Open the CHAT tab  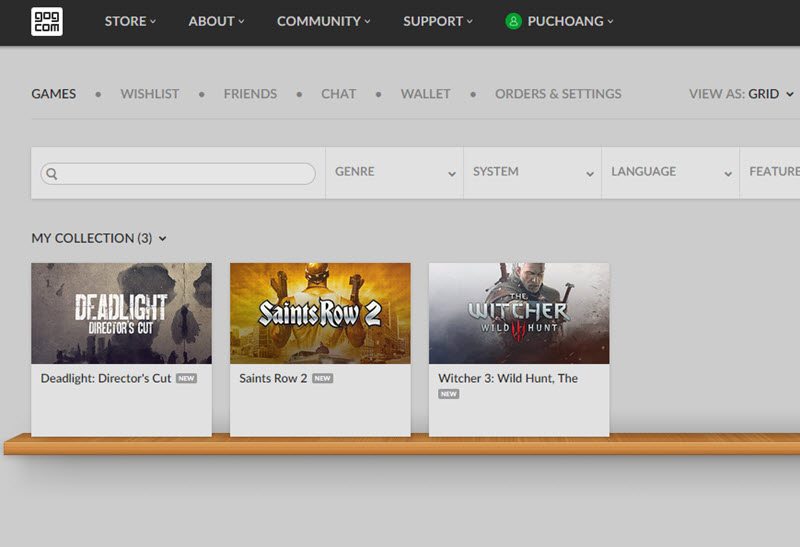point(338,94)
